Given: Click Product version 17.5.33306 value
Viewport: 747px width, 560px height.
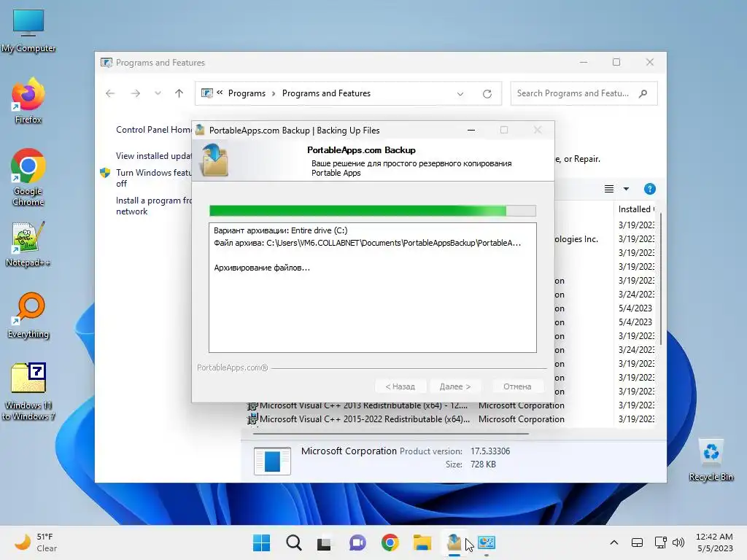Looking at the screenshot, I should (x=490, y=451).
